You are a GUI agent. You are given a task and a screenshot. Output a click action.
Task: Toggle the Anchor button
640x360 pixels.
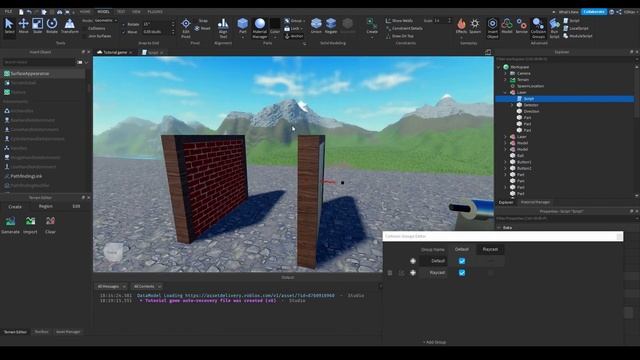tap(294, 36)
